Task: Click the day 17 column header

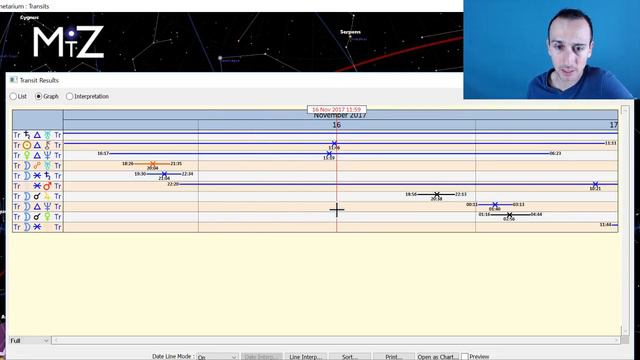Action: [x=613, y=125]
